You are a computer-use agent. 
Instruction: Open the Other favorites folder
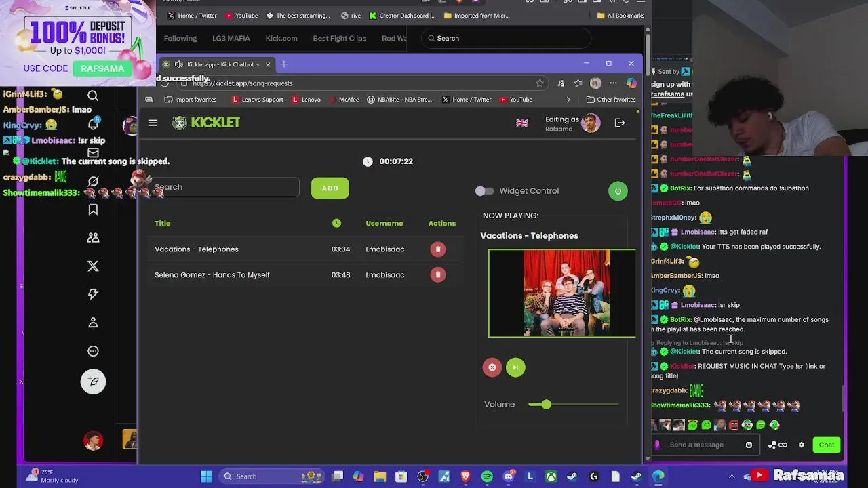(611, 100)
